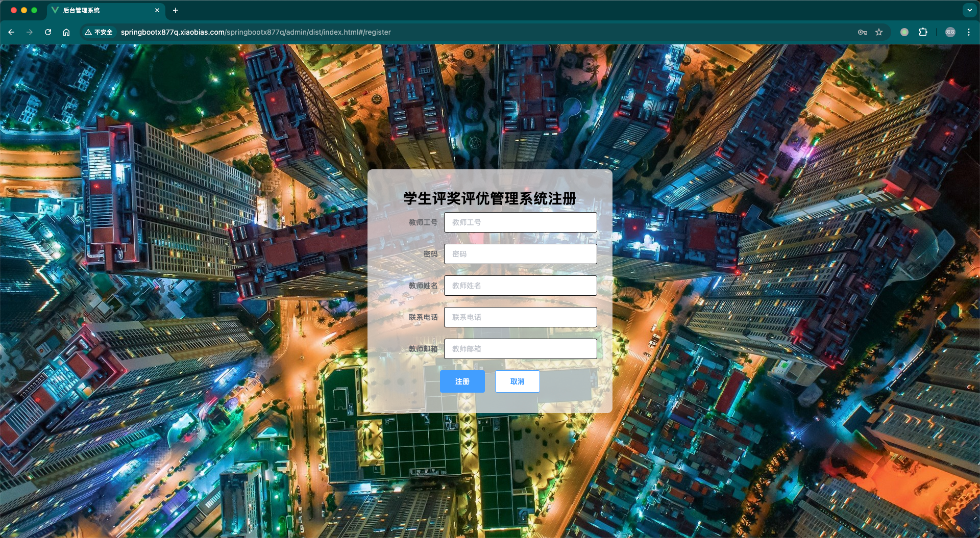Click the 学生评奖评优管理系统注册 heading
The height and width of the screenshot is (538, 980).
tap(489, 198)
